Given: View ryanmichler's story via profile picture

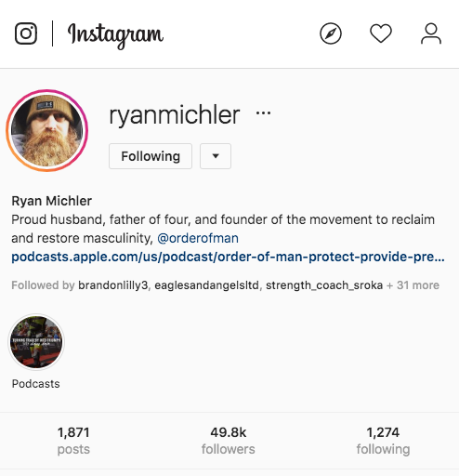Looking at the screenshot, I should click(47, 130).
